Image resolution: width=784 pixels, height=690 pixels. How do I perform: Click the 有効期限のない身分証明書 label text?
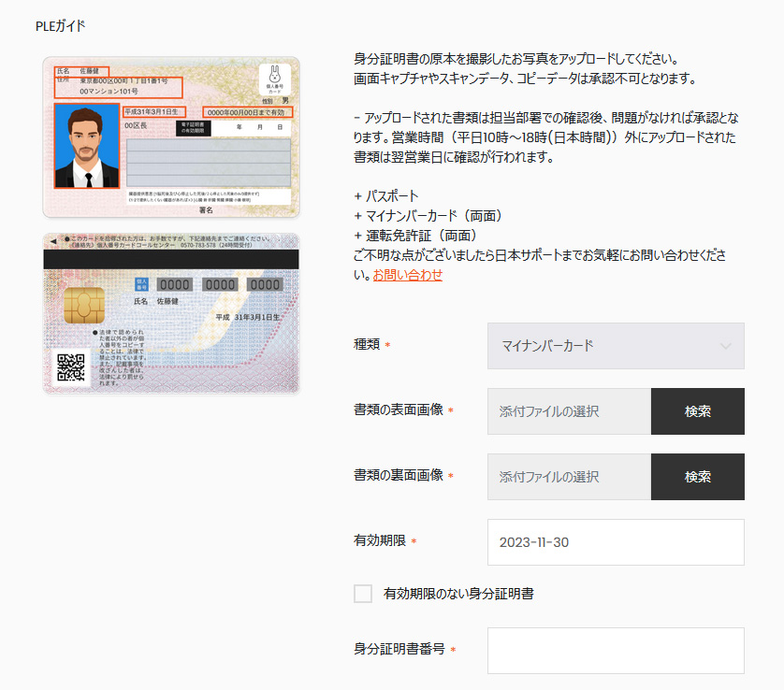[x=458, y=594]
